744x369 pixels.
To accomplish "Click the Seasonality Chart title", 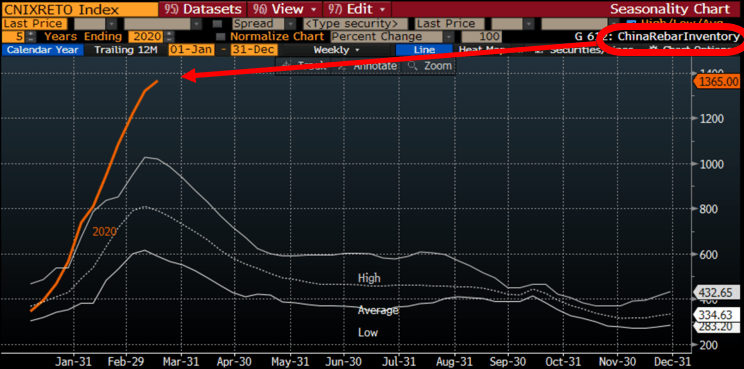I will pyautogui.click(x=670, y=9).
